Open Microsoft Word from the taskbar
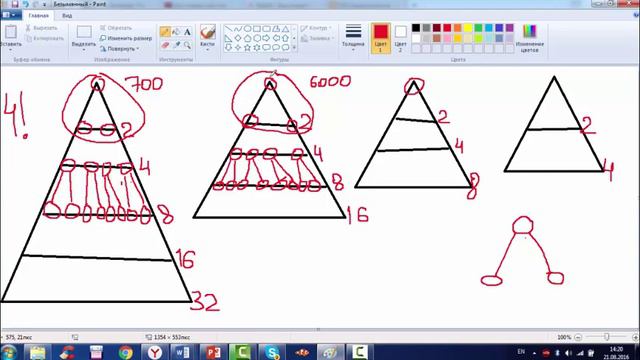640x360 pixels. click(182, 352)
